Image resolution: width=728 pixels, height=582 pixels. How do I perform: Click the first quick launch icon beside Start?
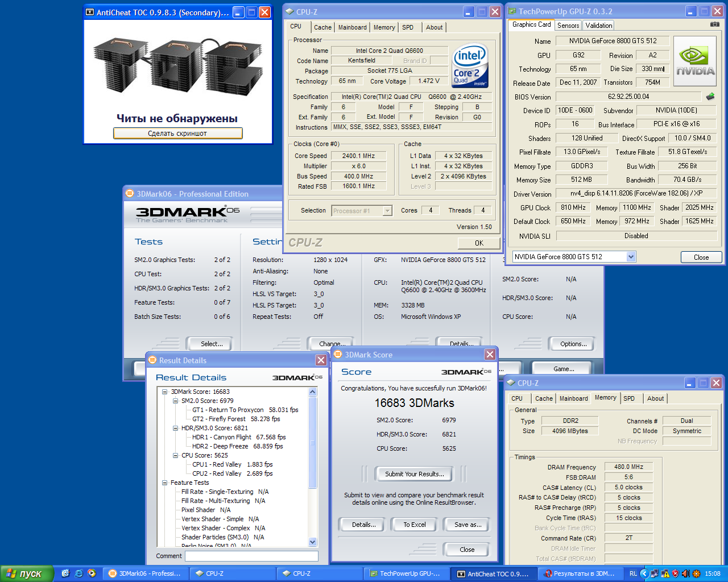pos(65,573)
